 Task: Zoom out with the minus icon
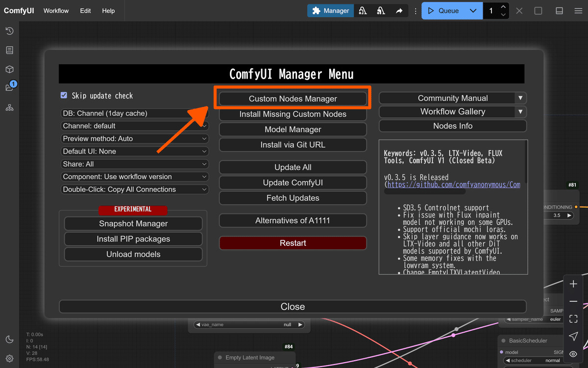[573, 301]
